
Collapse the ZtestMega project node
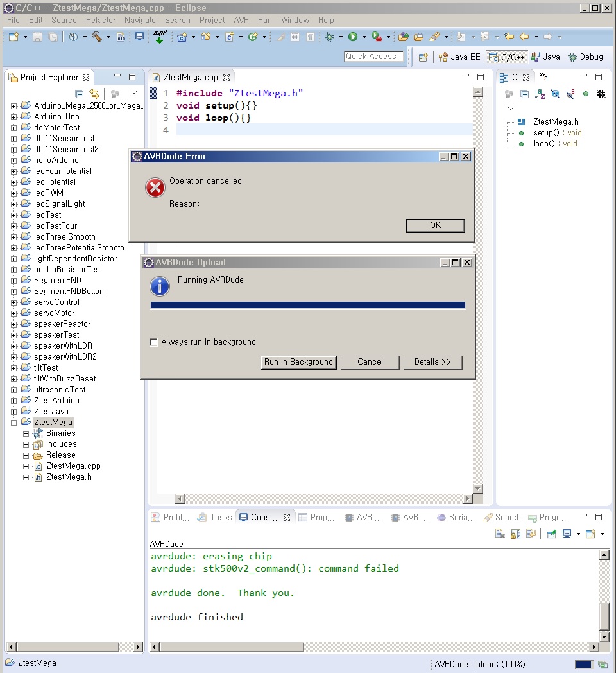pyautogui.click(x=13, y=423)
